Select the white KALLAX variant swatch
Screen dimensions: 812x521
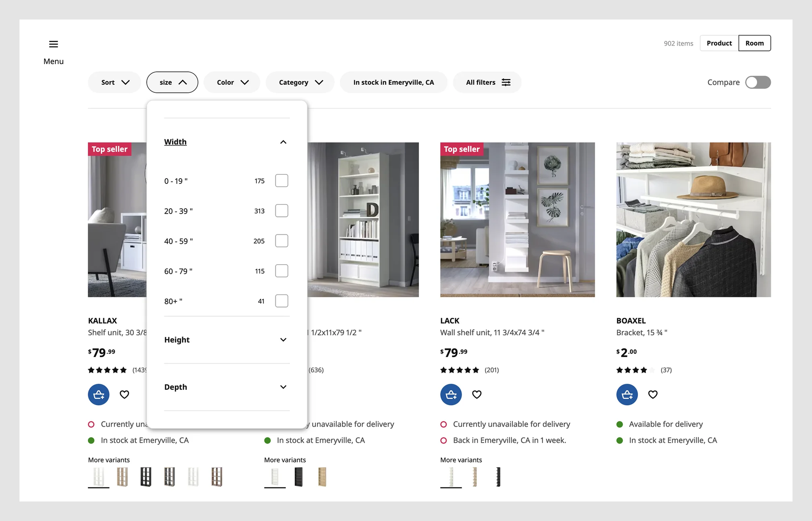[x=98, y=477]
